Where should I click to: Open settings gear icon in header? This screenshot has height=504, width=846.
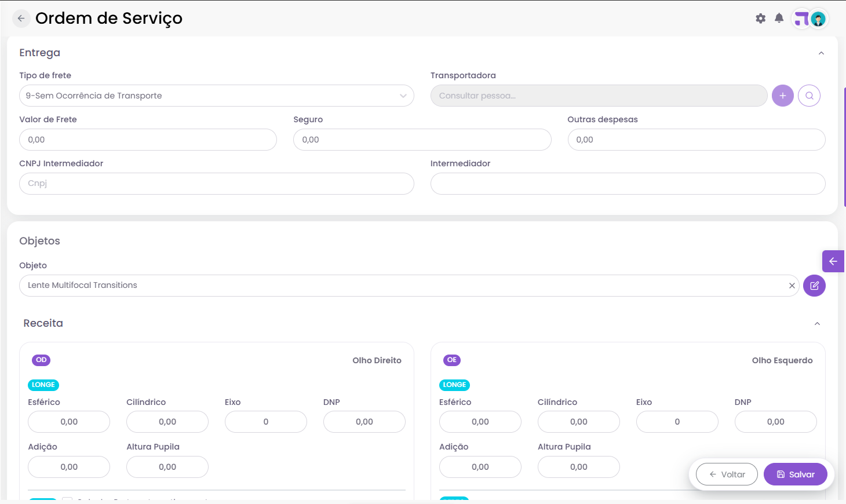click(x=761, y=19)
